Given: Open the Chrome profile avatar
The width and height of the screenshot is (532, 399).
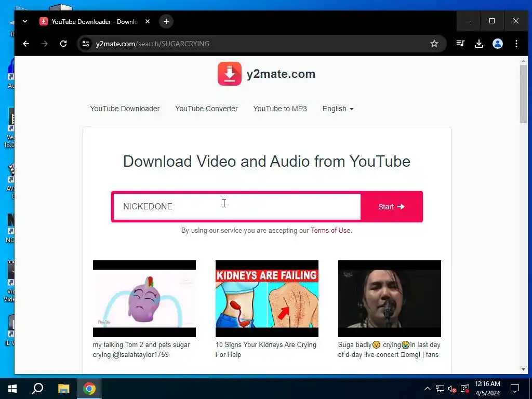Looking at the screenshot, I should click(x=498, y=44).
